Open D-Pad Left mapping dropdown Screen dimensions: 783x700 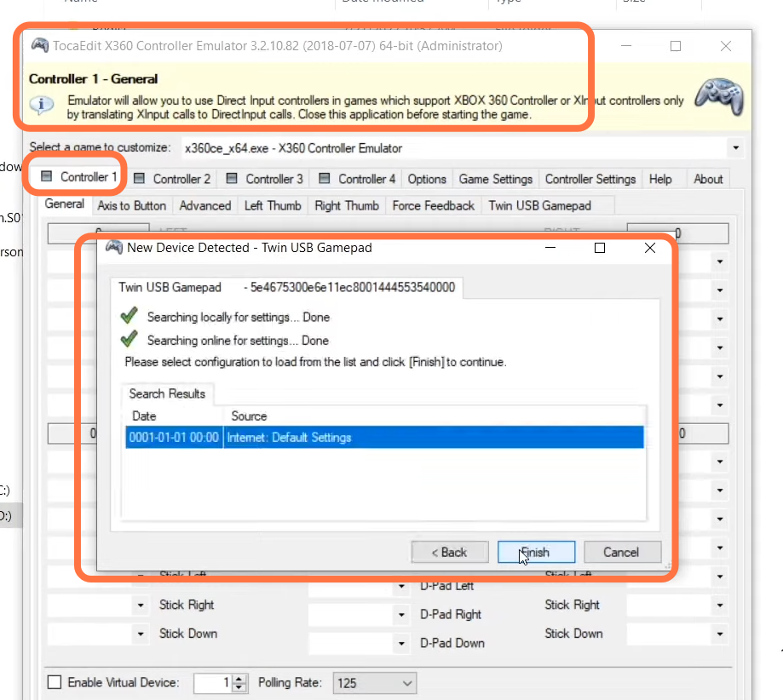[401, 586]
